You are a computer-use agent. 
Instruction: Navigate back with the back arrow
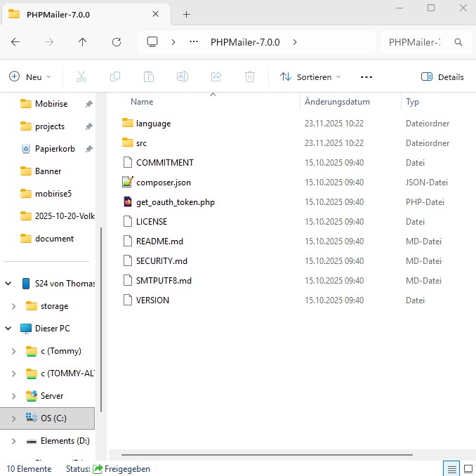click(x=15, y=42)
